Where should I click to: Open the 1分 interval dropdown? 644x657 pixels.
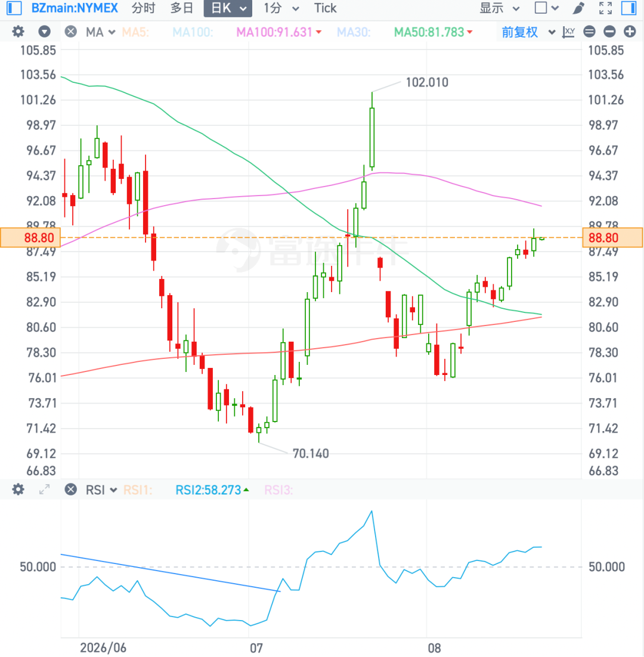(281, 8)
